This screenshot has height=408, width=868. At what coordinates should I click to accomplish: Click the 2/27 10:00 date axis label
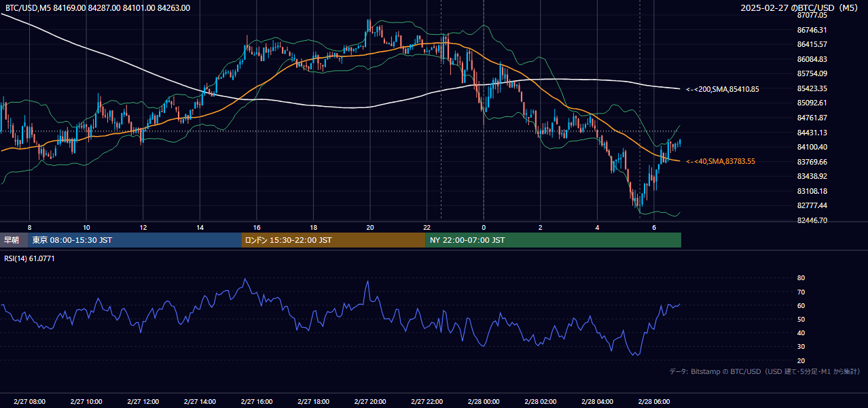pyautogui.click(x=86, y=401)
